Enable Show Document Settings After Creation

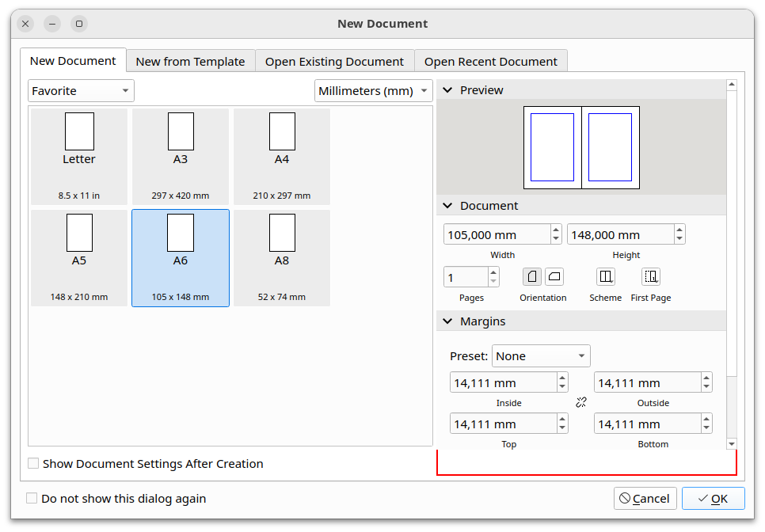click(x=33, y=464)
